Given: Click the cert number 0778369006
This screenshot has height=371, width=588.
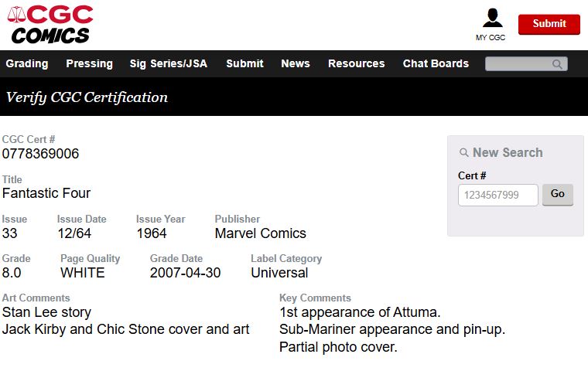Looking at the screenshot, I should pyautogui.click(x=40, y=154).
